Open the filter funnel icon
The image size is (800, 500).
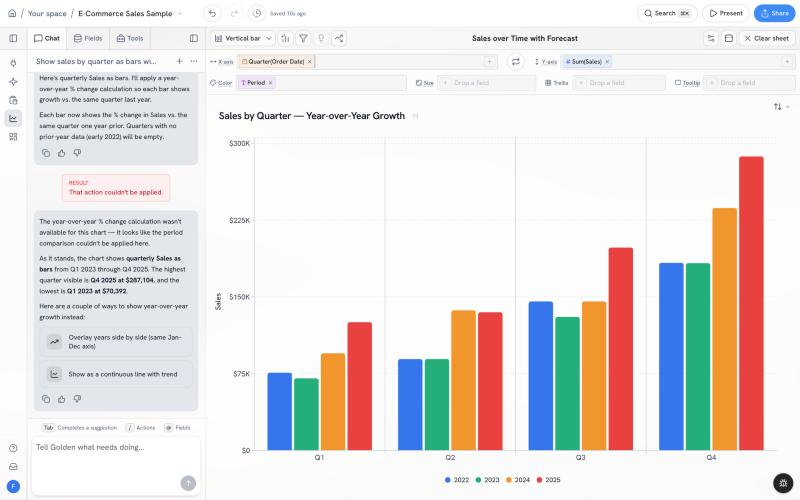coord(303,38)
